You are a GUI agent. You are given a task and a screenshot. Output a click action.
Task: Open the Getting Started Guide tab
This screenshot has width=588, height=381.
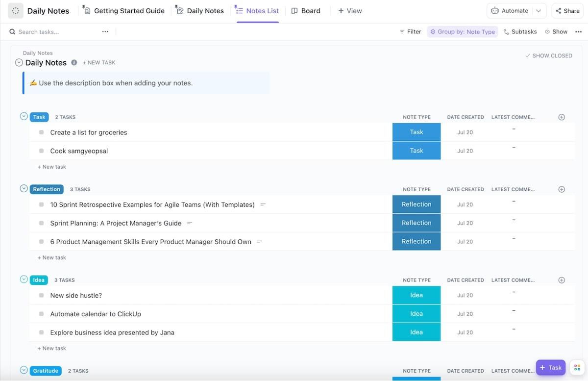pos(123,11)
